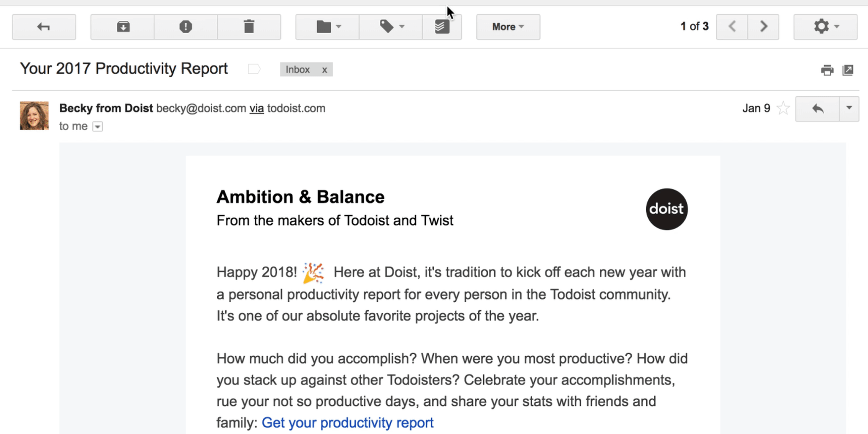
Task: Open the settings gear menu
Action: click(826, 27)
